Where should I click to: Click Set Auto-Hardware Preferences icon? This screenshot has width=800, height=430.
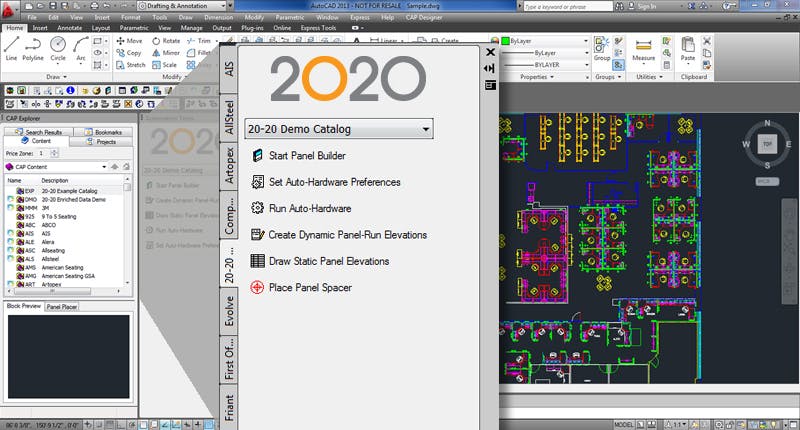258,182
